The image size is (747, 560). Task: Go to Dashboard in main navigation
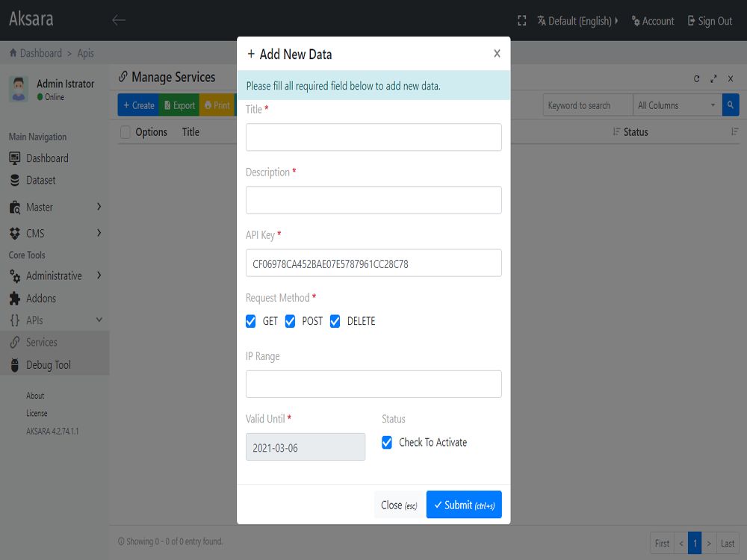point(46,158)
